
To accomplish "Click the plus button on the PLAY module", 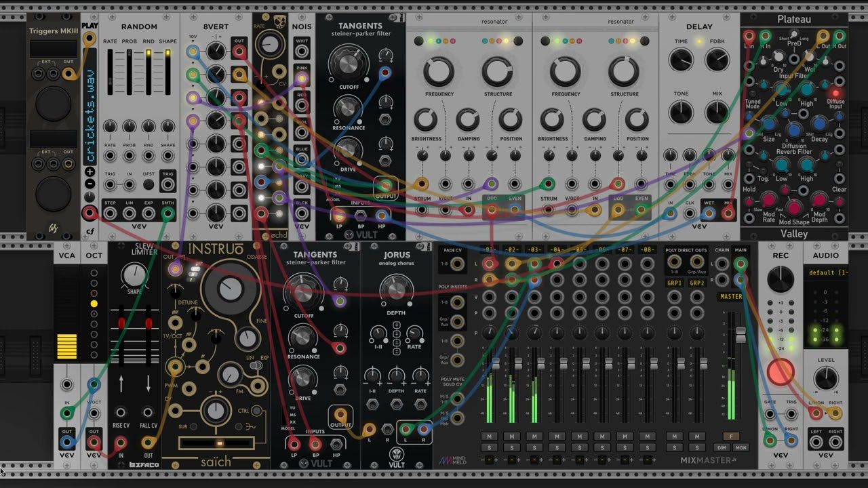I will tap(90, 172).
